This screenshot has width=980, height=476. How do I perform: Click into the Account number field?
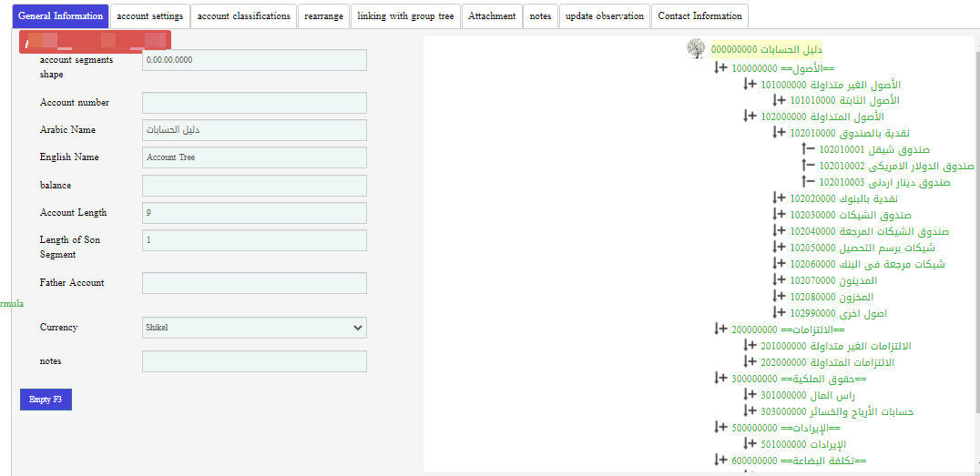click(254, 103)
